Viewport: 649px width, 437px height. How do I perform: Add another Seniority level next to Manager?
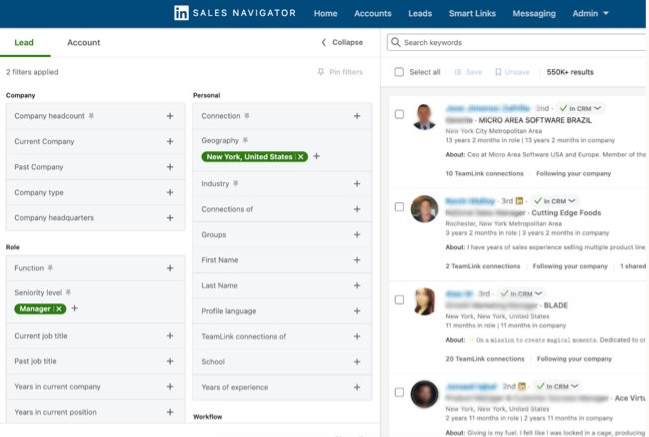pyautogui.click(x=75, y=308)
